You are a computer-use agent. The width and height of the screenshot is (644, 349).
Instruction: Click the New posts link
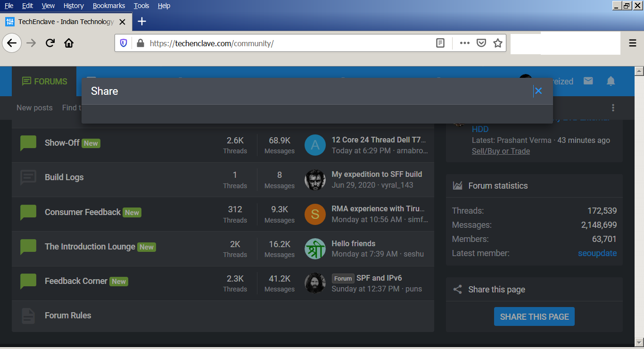coord(34,108)
